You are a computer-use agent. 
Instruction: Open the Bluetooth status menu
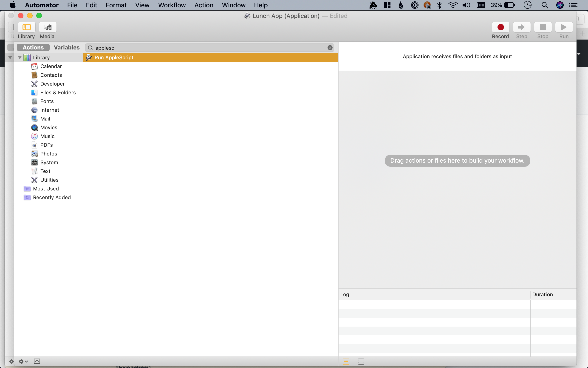439,5
